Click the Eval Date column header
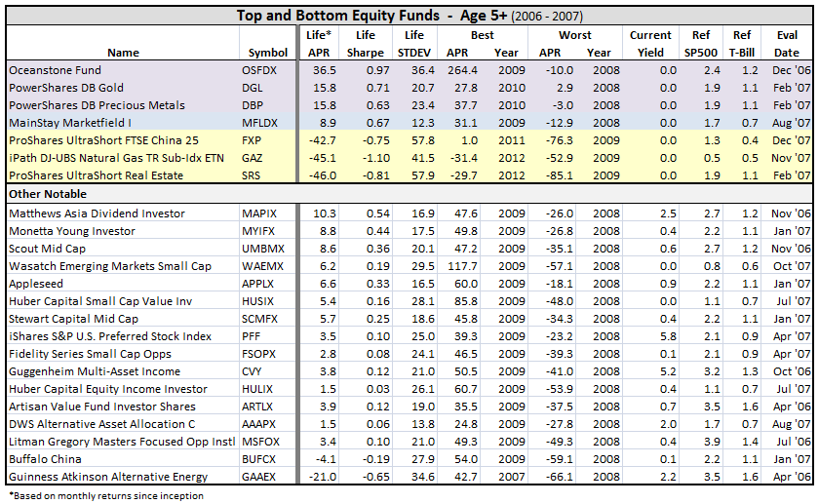 click(788, 44)
